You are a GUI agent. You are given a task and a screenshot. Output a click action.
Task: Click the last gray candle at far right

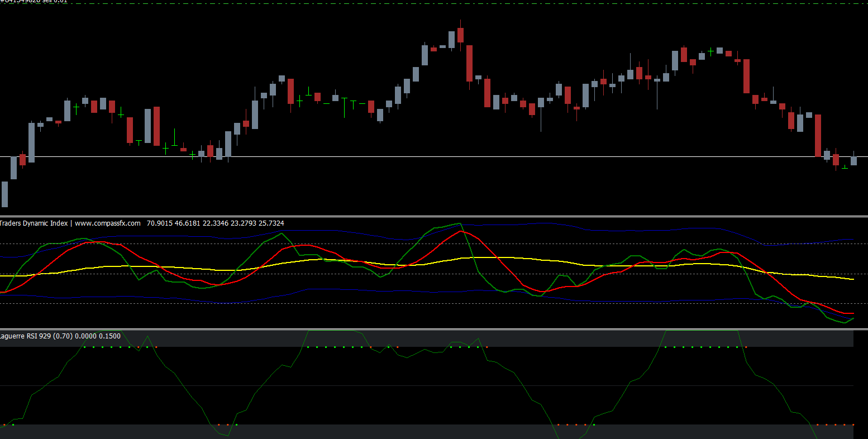click(x=853, y=161)
